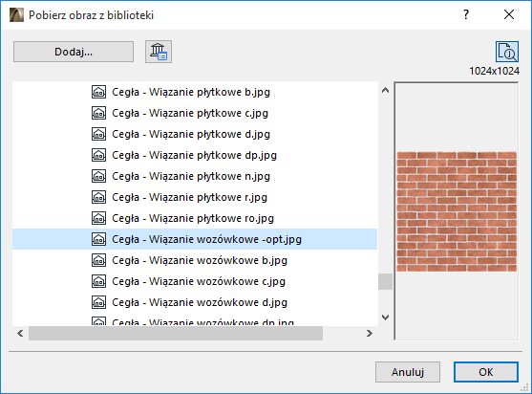
Task: Click icon beside Wiązanie płytkowe d.jpg
Action: tap(98, 134)
